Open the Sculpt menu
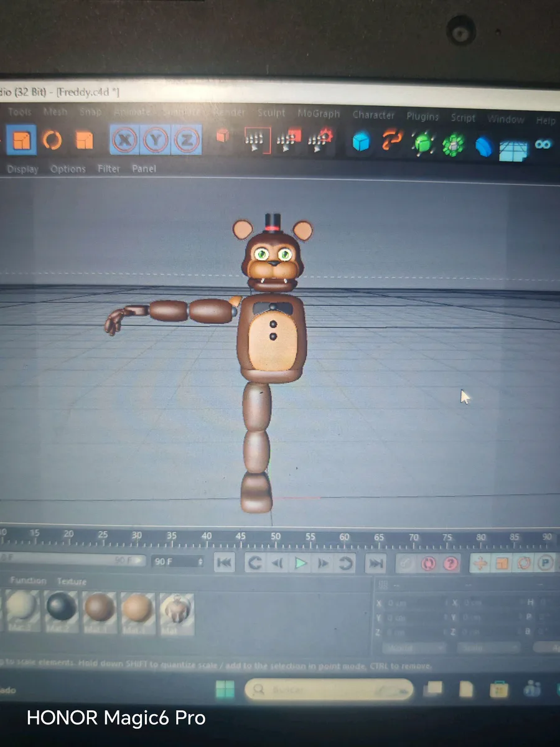 point(271,113)
